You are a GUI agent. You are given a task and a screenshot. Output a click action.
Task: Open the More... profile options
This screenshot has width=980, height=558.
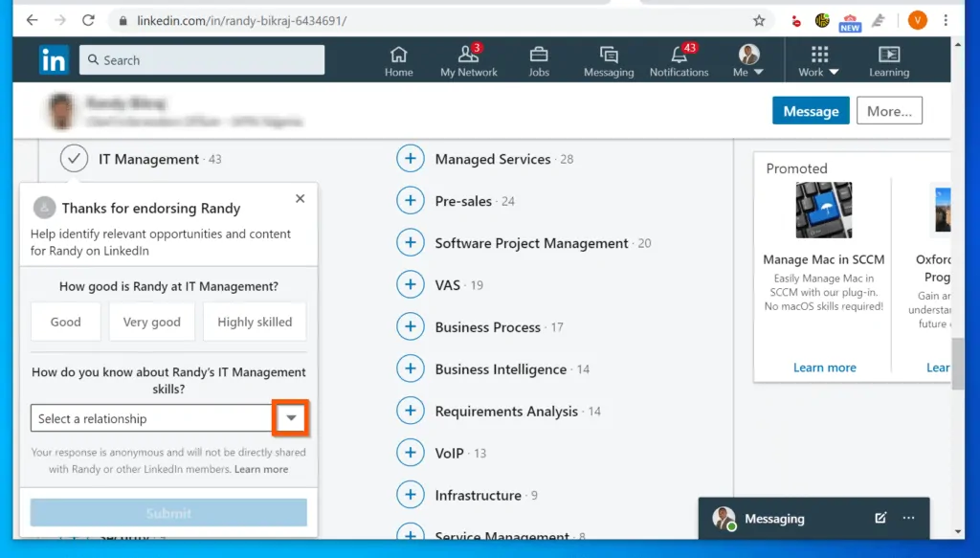click(889, 111)
